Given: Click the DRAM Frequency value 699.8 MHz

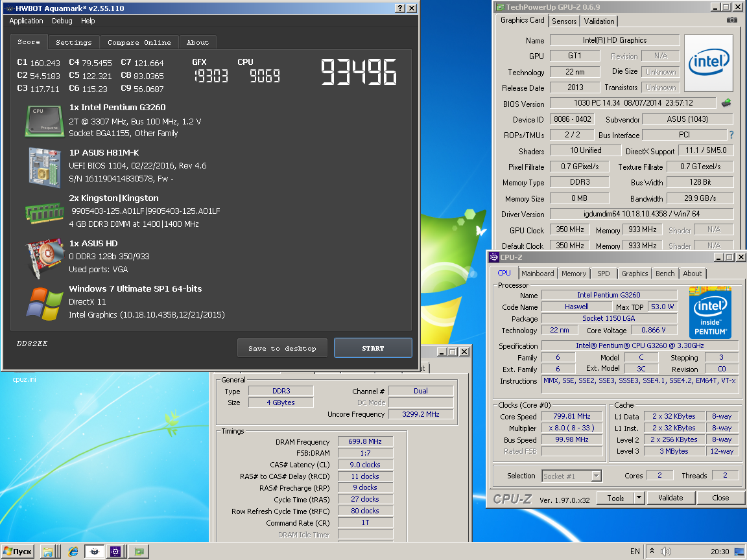Looking at the screenshot, I should 365,441.
